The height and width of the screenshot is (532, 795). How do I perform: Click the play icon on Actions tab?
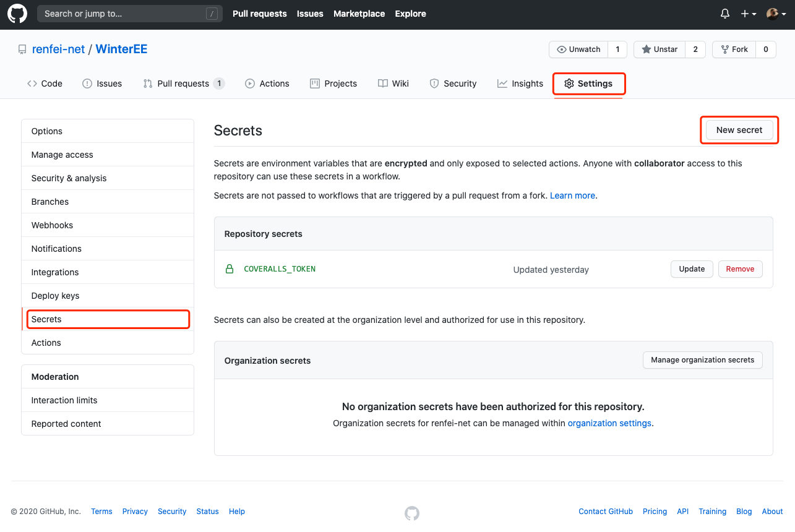coord(250,84)
